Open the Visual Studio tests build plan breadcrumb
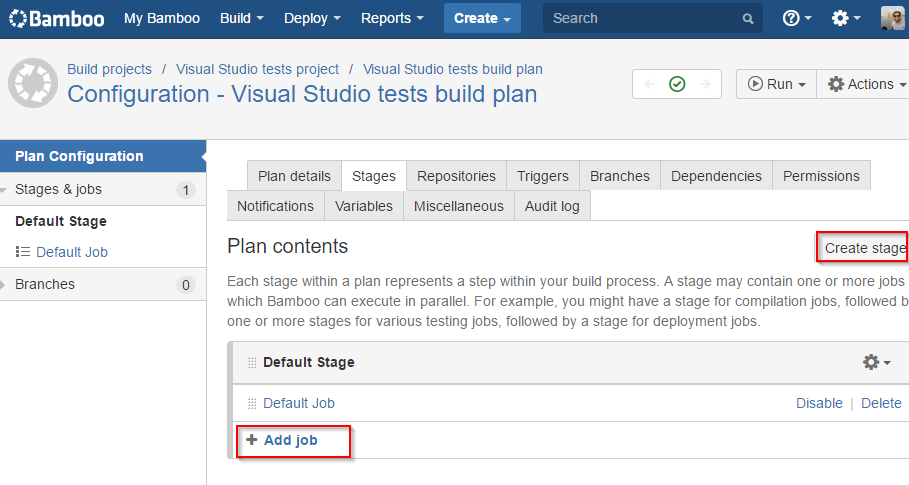This screenshot has width=909, height=485. click(453, 69)
